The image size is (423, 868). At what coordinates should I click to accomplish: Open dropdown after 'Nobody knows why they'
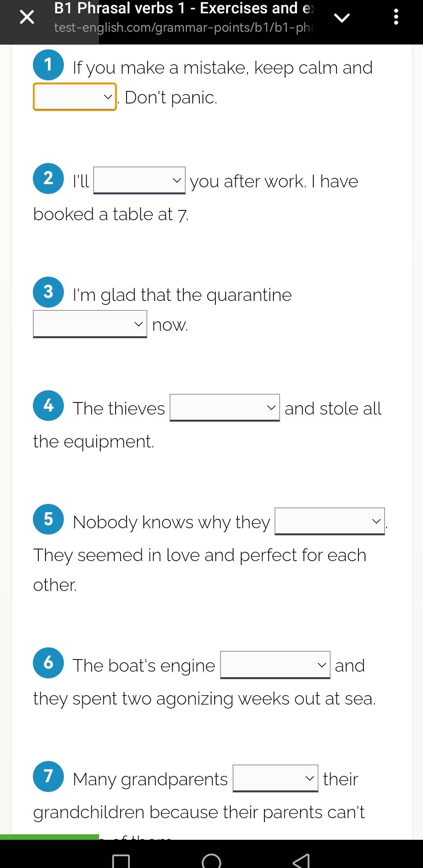(x=330, y=521)
